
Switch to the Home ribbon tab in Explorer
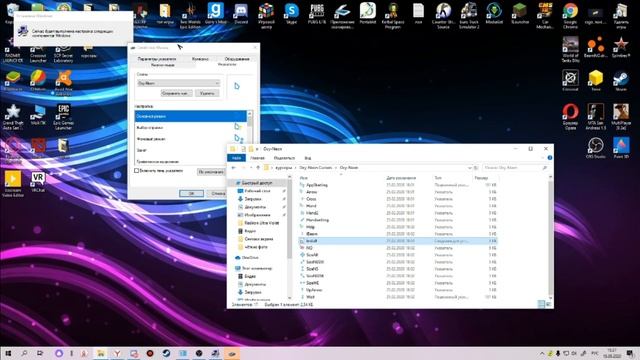pos(257,158)
